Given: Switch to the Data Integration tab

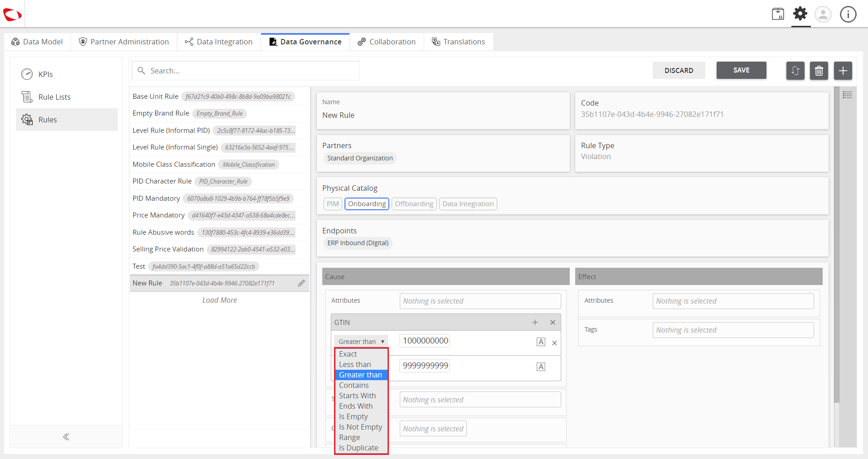Looking at the screenshot, I should [219, 42].
